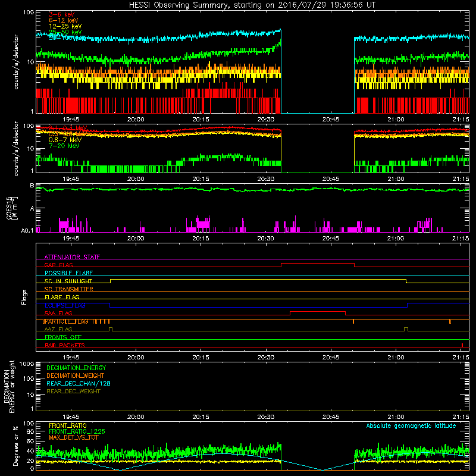This screenshot has height=476, width=476.
Task: Click the 'SC_TRANSMITTER' flag label
Action: [69, 289]
